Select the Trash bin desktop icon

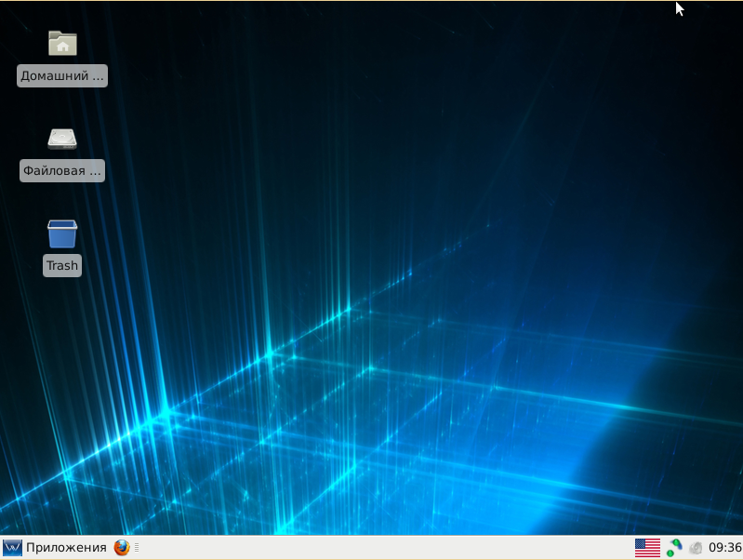(x=62, y=233)
